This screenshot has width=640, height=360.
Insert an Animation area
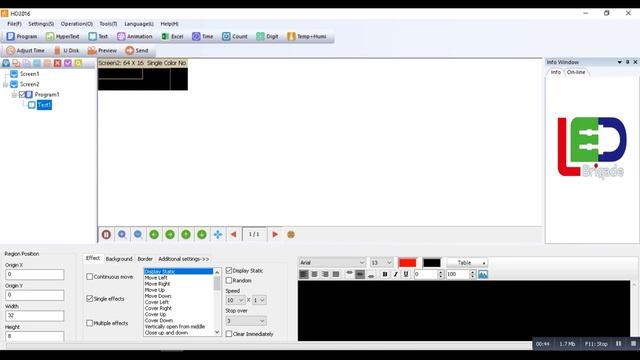coord(134,36)
